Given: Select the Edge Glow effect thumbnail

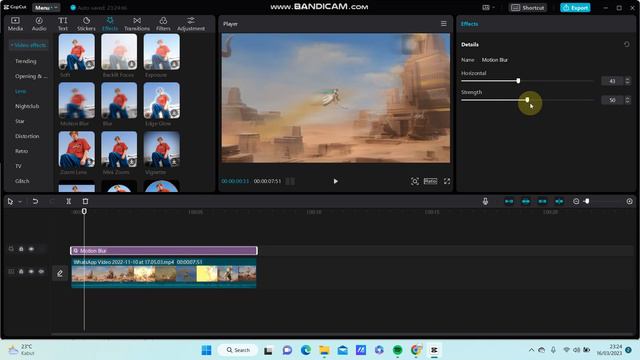Looking at the screenshot, I should [x=162, y=100].
